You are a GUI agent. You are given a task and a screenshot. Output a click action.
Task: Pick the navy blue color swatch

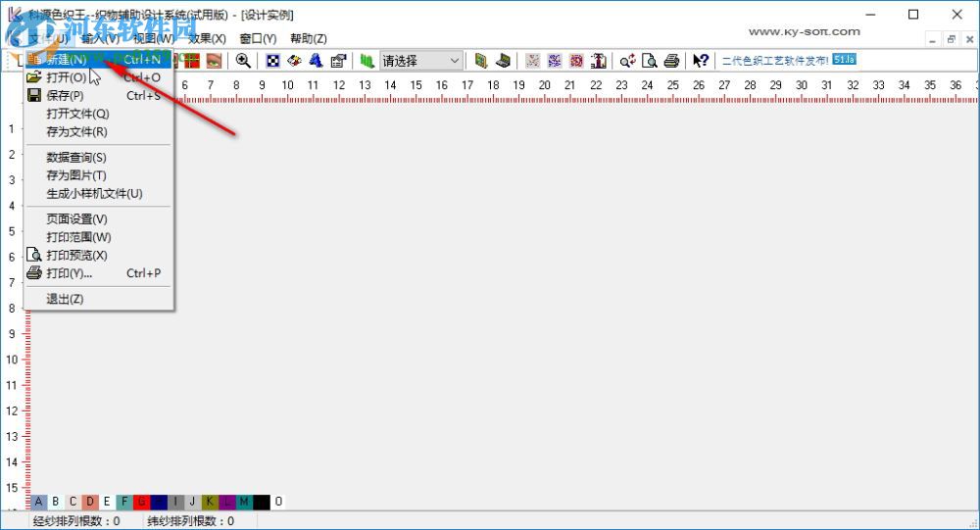tap(159, 502)
